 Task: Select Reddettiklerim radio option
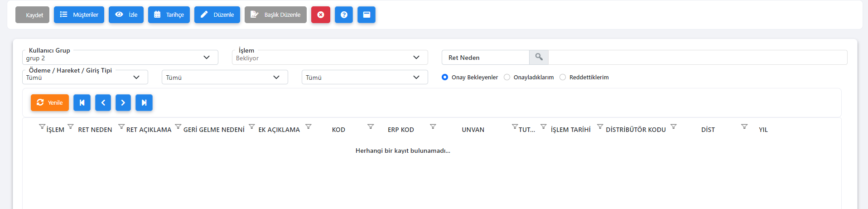tap(563, 77)
